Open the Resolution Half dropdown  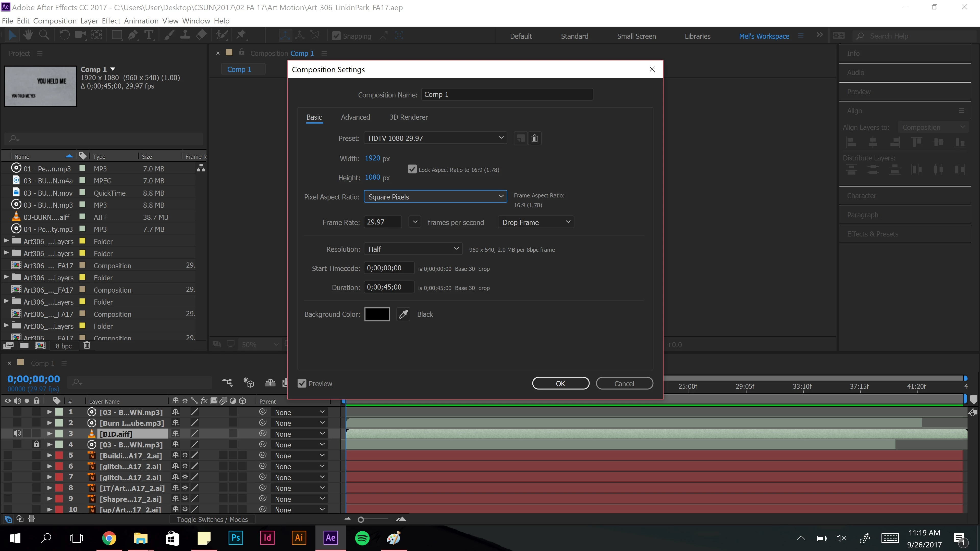pos(413,249)
